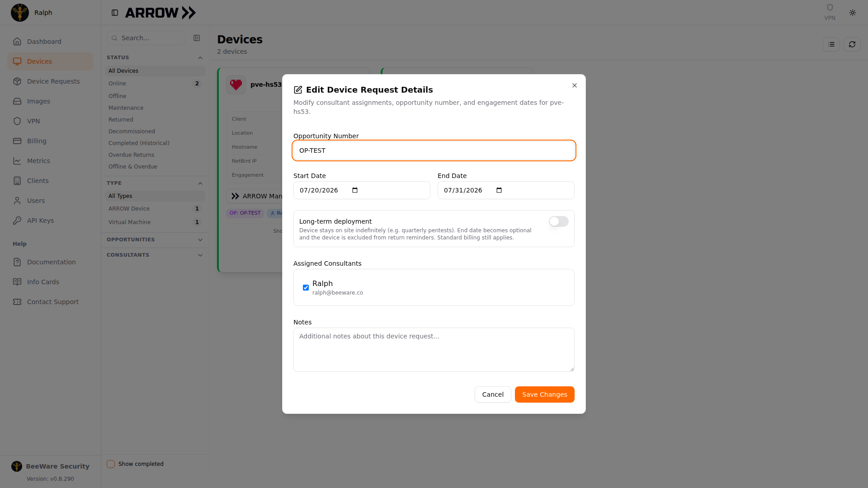Filter by Completed (Historical)
Viewport: 868px width, 488px height.
pos(155,143)
